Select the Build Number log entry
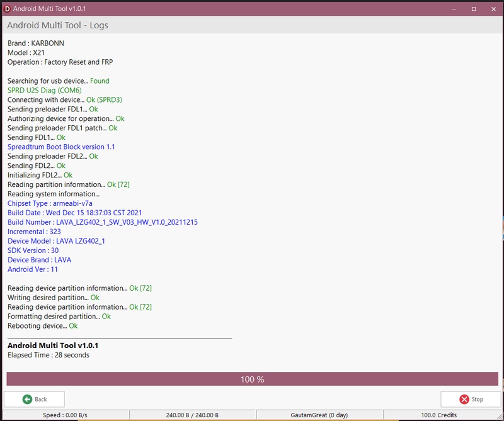 point(103,222)
